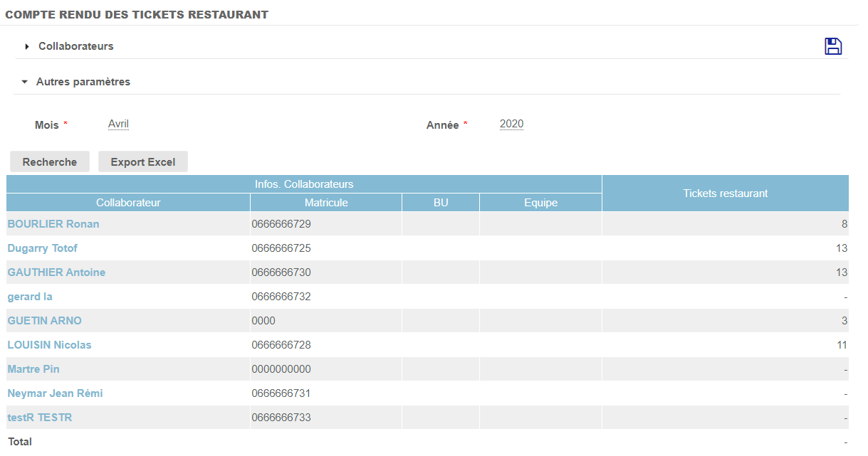Open collaborator BOURLIER Ronan
Viewport: 868px width, 456px height.
(53, 224)
